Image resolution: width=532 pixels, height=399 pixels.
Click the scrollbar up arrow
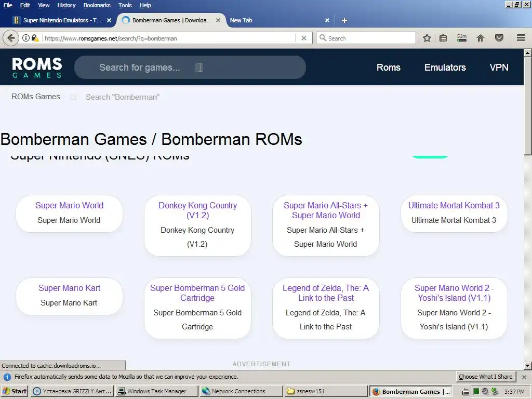click(527, 52)
